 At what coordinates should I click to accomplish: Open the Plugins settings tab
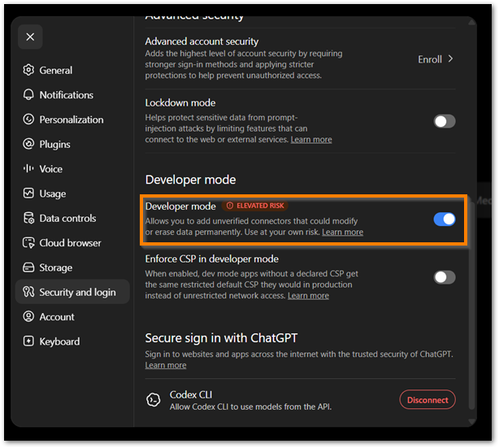click(72, 144)
